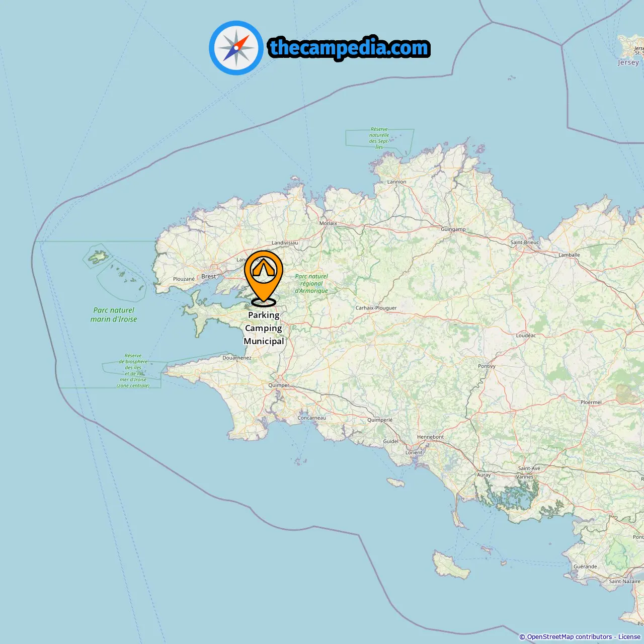Click the Parc naturel régional d'Armorique label
The width and height of the screenshot is (644, 644).
point(311,284)
